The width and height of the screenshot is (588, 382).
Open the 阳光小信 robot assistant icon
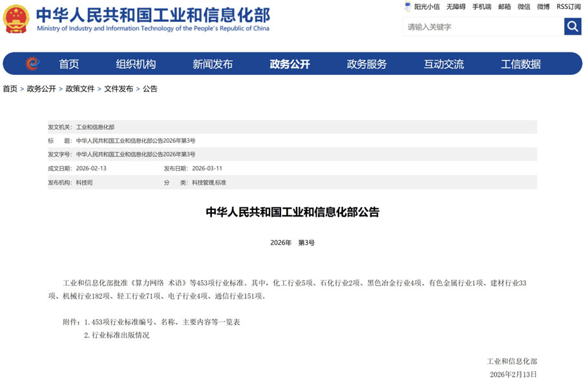pos(406,8)
